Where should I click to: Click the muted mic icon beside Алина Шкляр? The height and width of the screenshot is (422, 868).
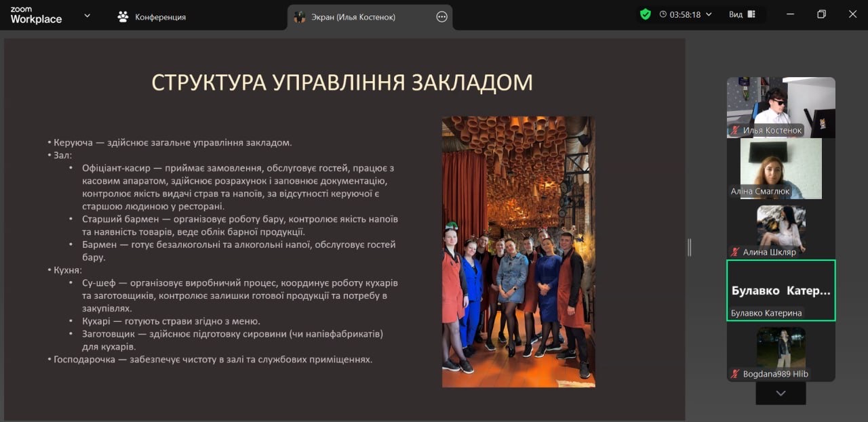735,252
